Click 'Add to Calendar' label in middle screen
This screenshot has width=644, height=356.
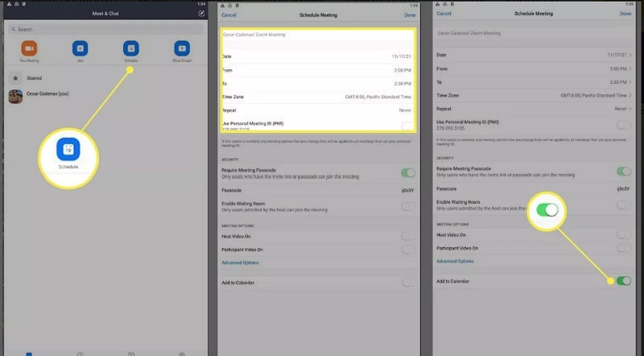pyautogui.click(x=237, y=283)
